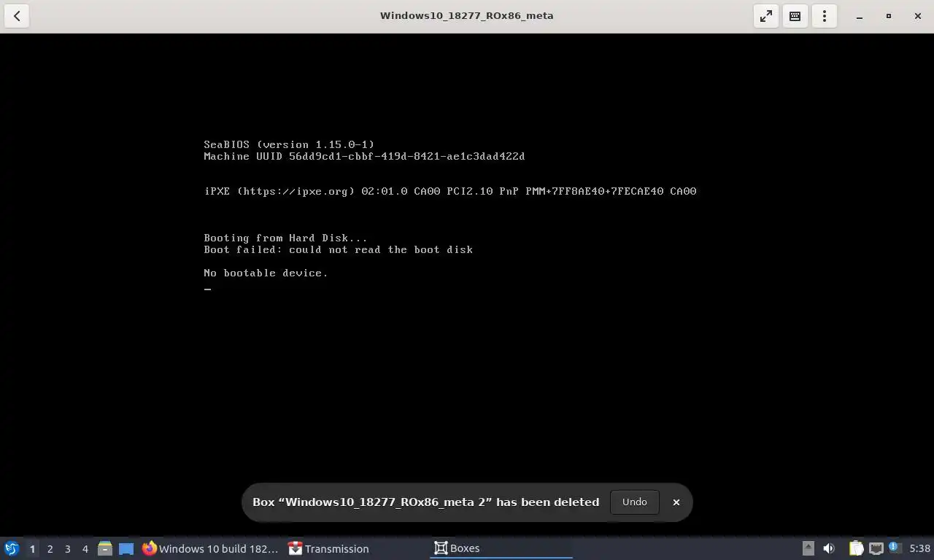Open the three-dot actions menu
Viewport: 934px width, 560px height.
click(x=825, y=16)
